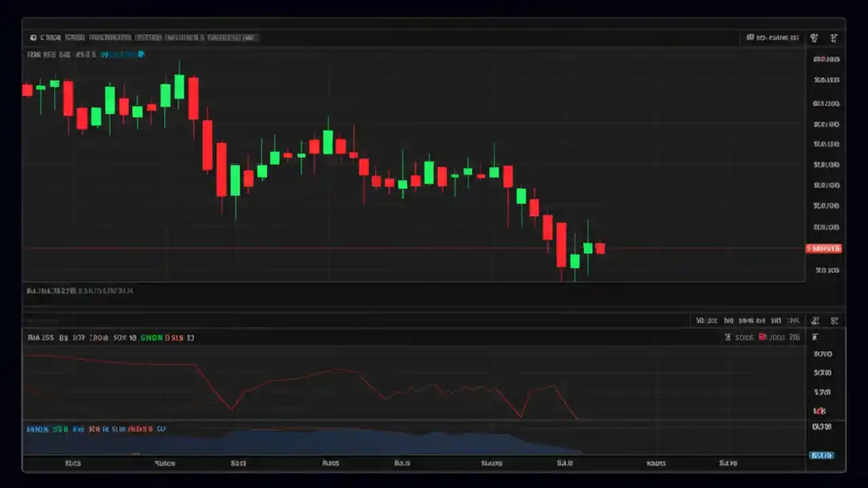Collapse the lower indicator pane
Viewport: 868px width, 488px height.
point(835,321)
